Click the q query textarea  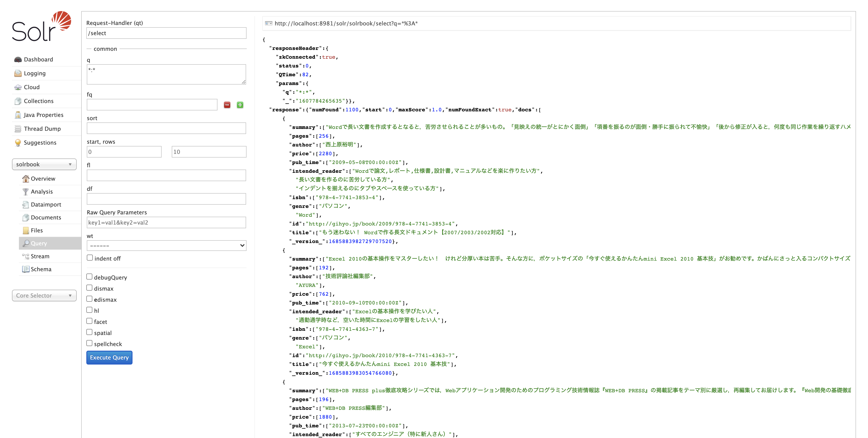166,74
